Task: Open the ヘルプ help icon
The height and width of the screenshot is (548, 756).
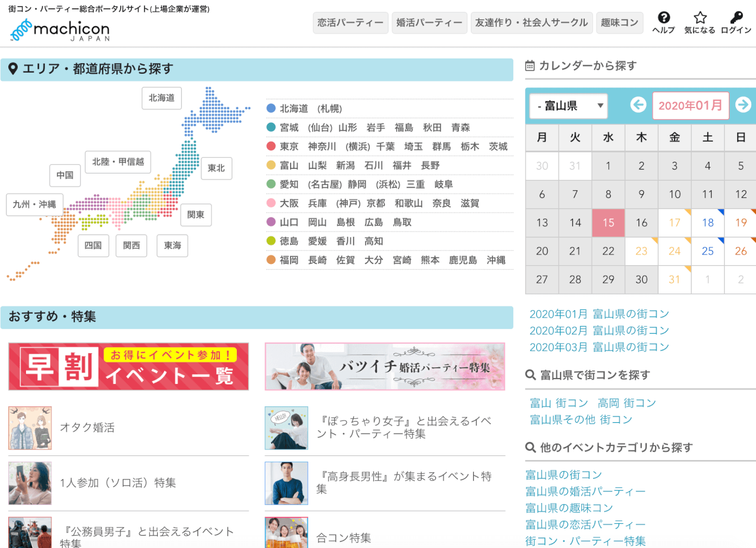Action: [663, 23]
